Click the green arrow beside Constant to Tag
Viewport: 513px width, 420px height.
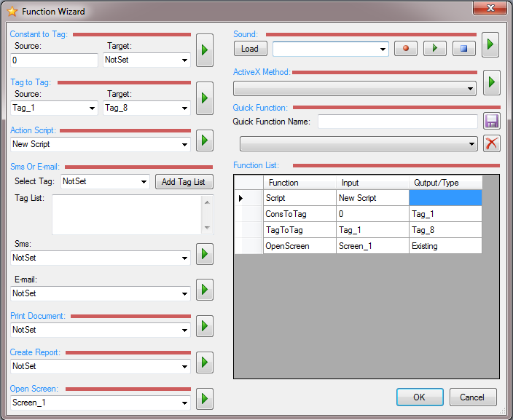click(x=205, y=51)
